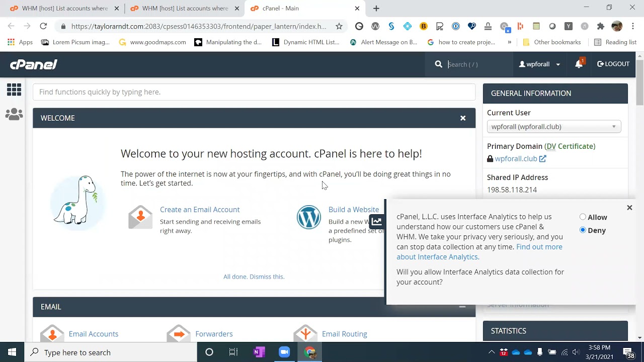Image resolution: width=644 pixels, height=362 pixels.
Task: Open Windows Start menu
Action: pos(12,352)
